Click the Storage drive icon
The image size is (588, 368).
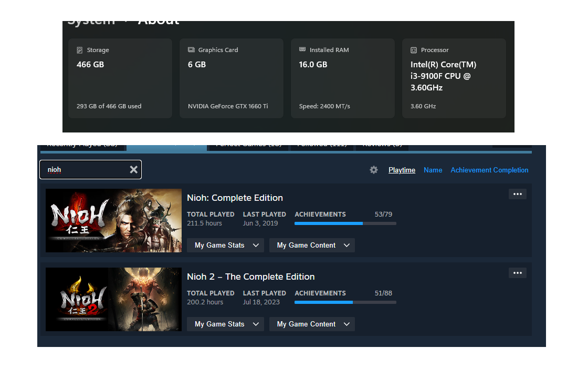click(79, 50)
